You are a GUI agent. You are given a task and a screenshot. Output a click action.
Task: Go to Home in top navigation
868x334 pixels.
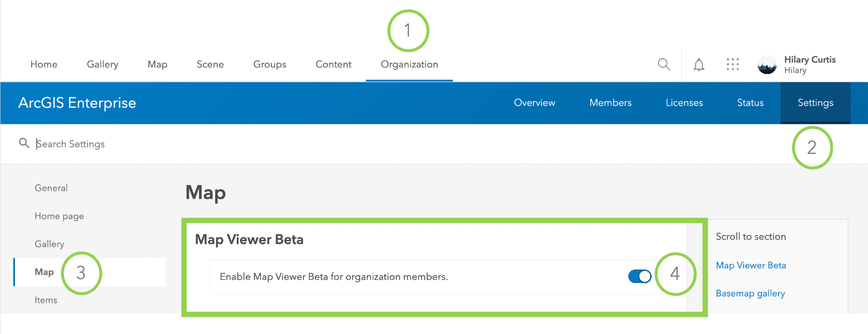click(44, 64)
